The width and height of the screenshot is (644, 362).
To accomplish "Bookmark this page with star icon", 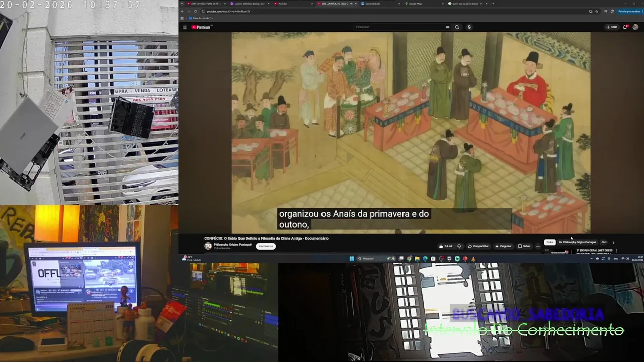I will click(x=597, y=11).
